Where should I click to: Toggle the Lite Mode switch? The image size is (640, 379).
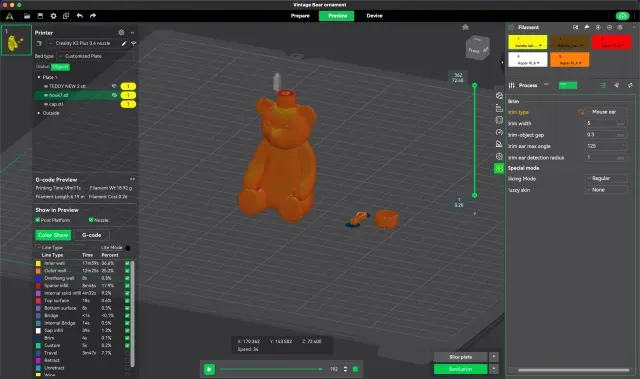point(128,248)
